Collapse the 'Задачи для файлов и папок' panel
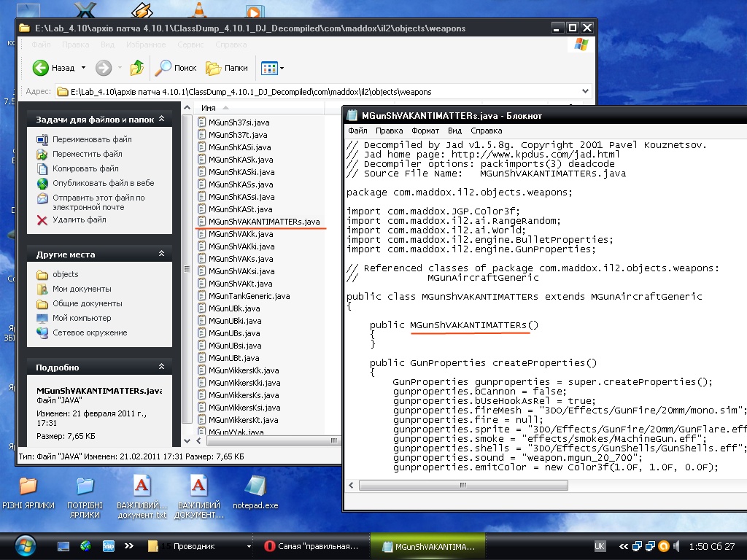747x560 pixels. point(161,120)
